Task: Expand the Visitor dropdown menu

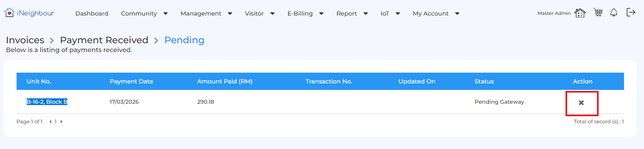Action: [260, 14]
